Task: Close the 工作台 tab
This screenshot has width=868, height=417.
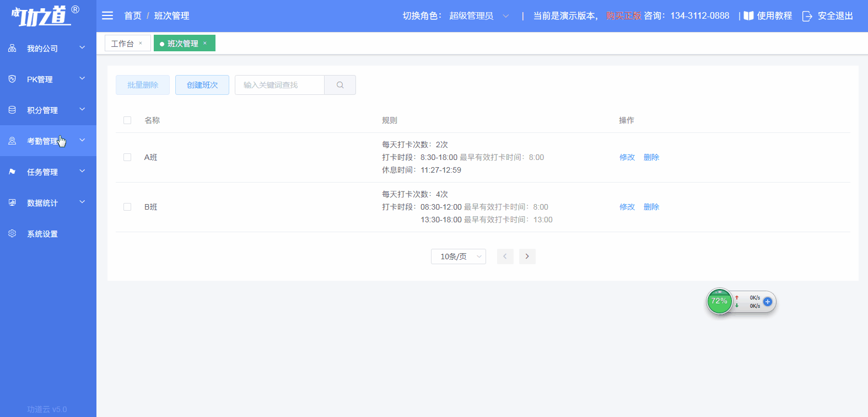Action: 141,43
